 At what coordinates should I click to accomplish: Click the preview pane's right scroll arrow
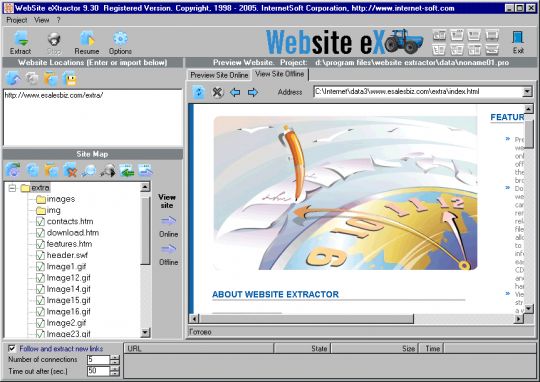pyautogui.click(x=518, y=319)
